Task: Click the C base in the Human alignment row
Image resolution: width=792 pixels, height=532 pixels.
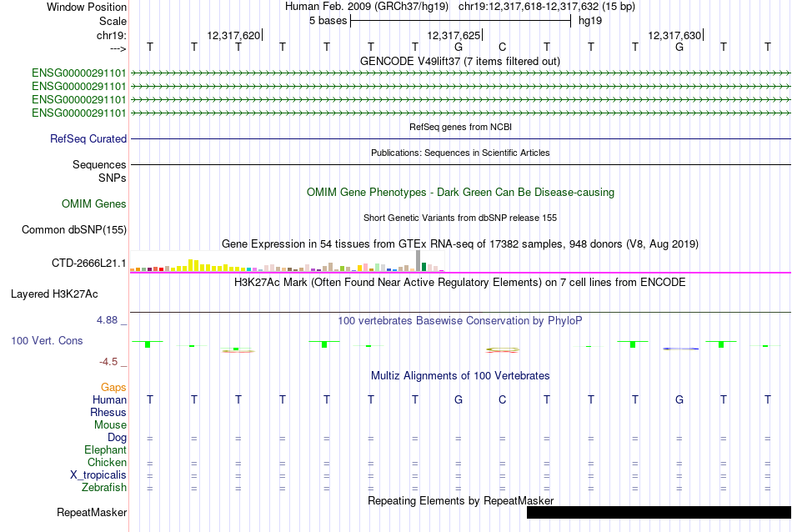Action: point(502,399)
